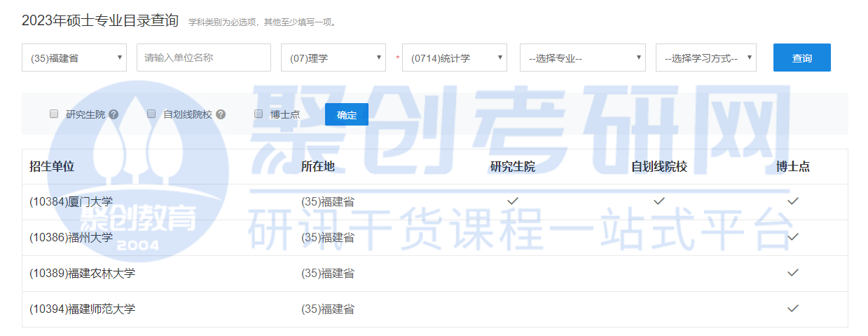Open the --选择专业-- dropdown
Viewport: 868px width, 336px height.
coord(583,58)
